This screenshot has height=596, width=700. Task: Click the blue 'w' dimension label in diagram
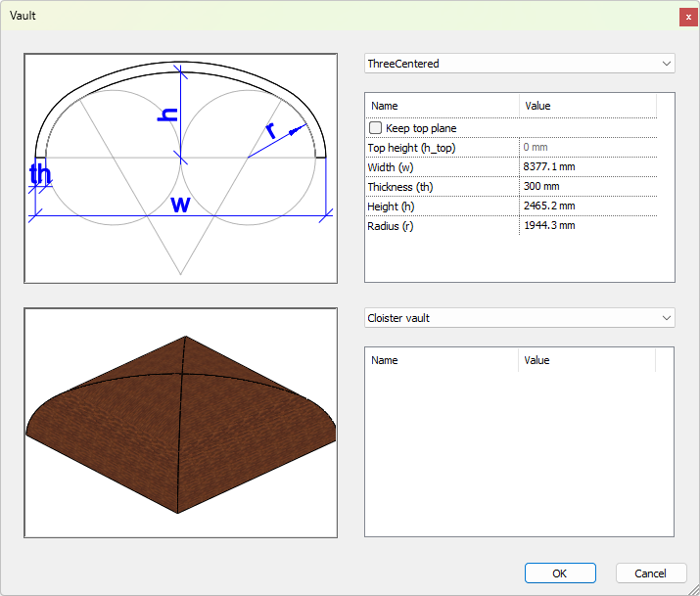(180, 205)
